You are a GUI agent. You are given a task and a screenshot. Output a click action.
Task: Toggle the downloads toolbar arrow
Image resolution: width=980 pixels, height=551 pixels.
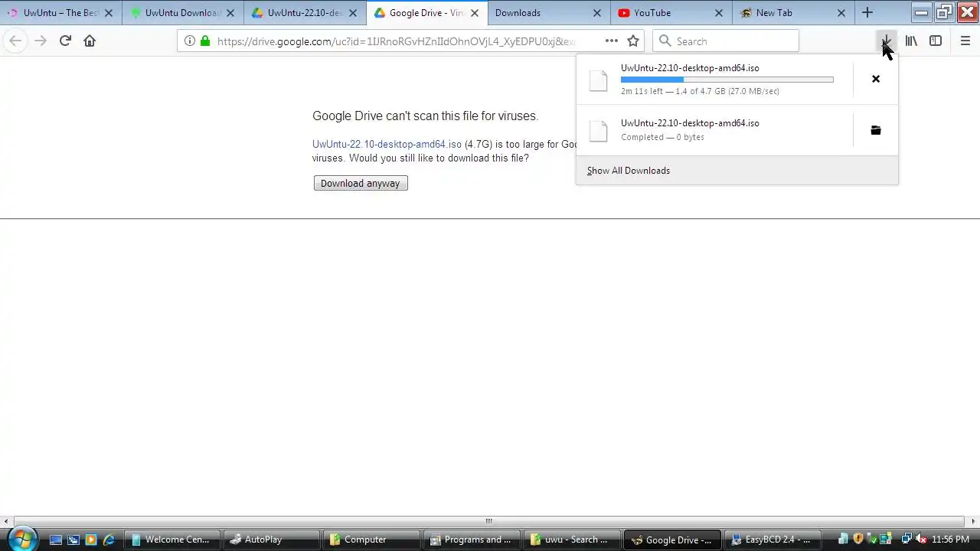[x=886, y=41]
